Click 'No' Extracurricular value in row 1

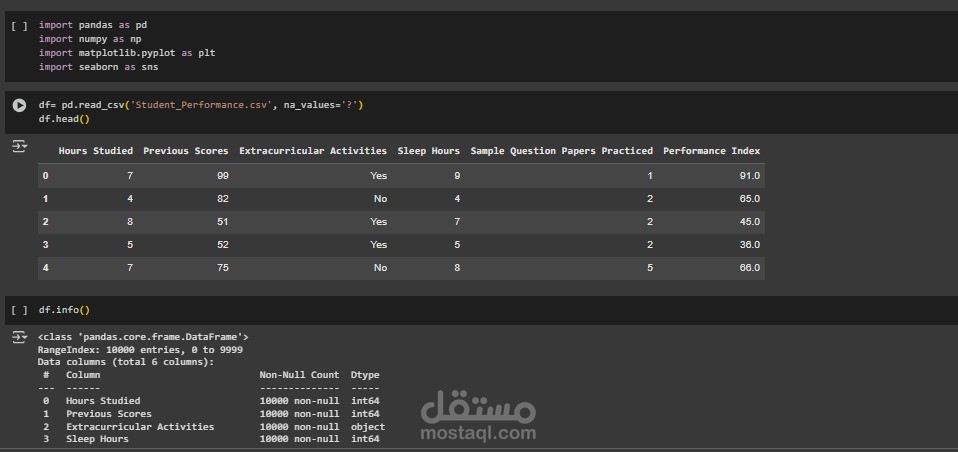[381, 199]
